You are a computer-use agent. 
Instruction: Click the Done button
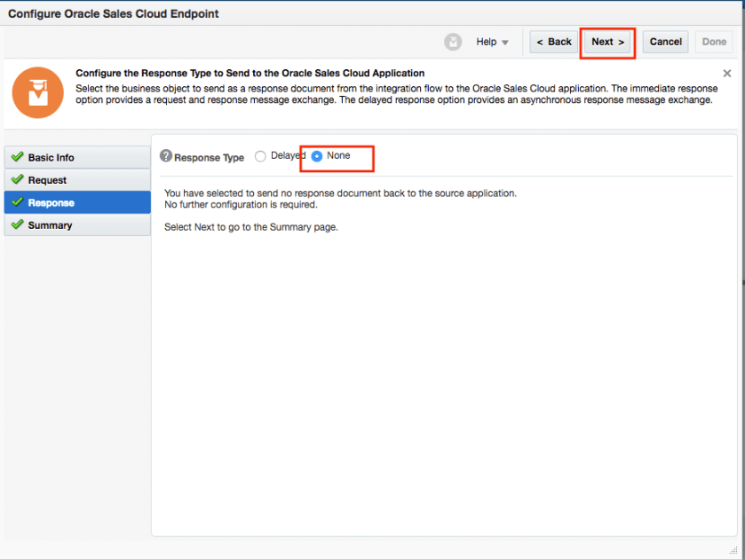714,42
